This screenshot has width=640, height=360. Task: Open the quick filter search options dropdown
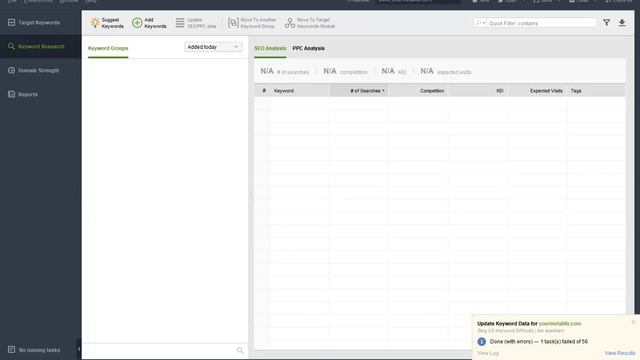pyautogui.click(x=480, y=23)
